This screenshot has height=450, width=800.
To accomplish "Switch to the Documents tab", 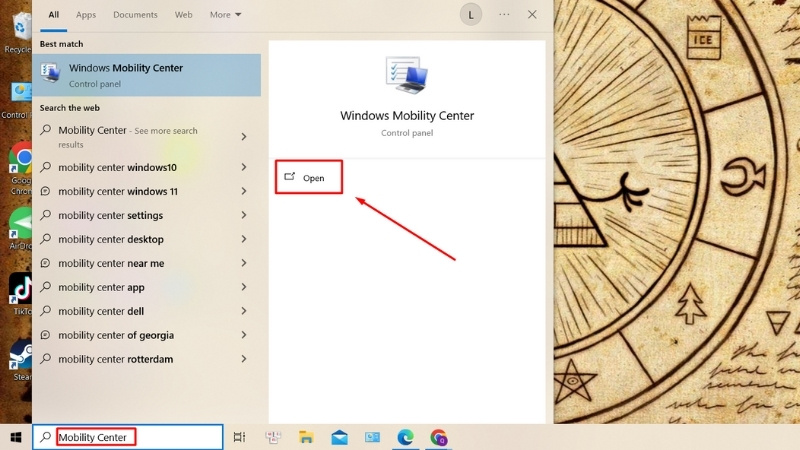I will [x=135, y=15].
